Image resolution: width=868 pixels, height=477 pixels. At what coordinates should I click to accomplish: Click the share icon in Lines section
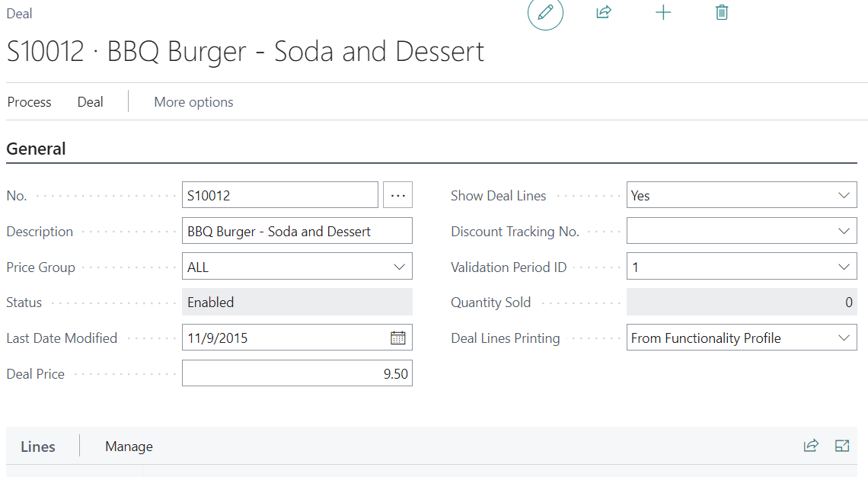pyautogui.click(x=811, y=446)
